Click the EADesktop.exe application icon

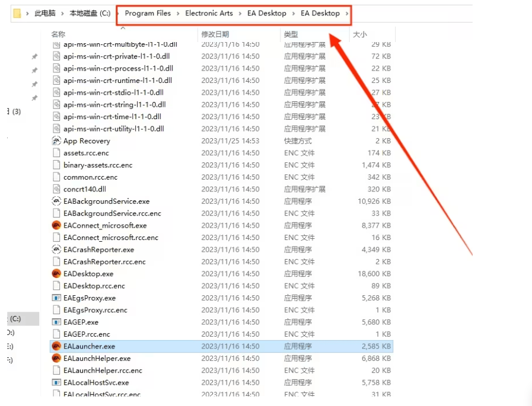[56, 274]
